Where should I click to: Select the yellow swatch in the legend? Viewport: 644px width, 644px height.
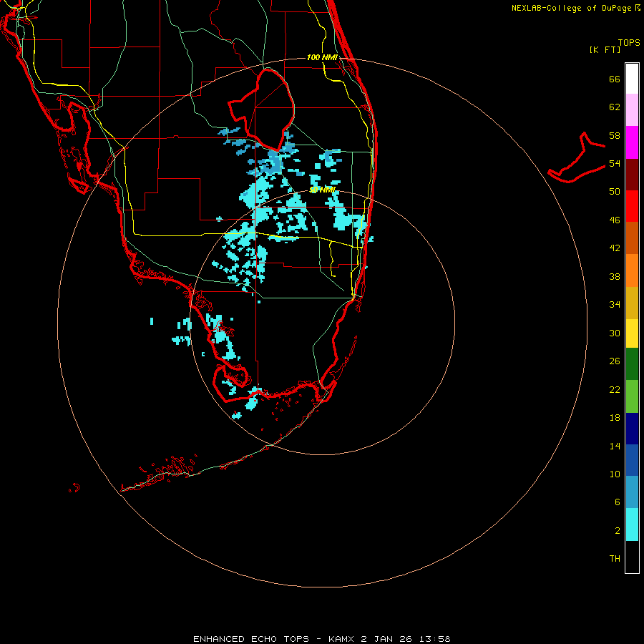click(632, 333)
